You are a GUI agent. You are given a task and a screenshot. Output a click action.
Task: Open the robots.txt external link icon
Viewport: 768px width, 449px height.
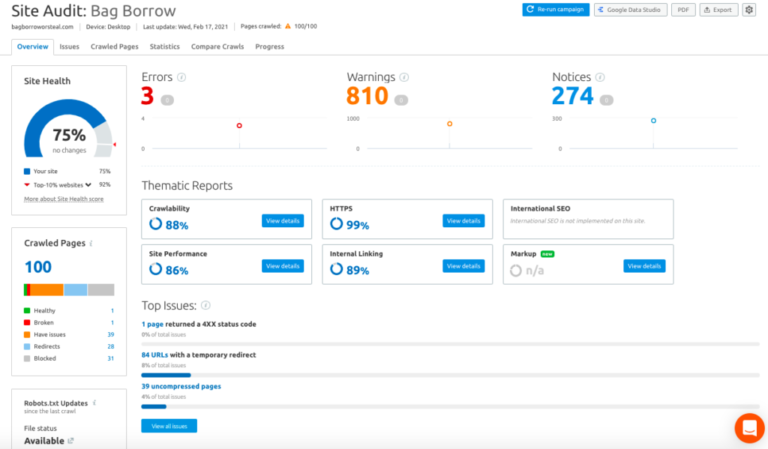[x=71, y=441]
